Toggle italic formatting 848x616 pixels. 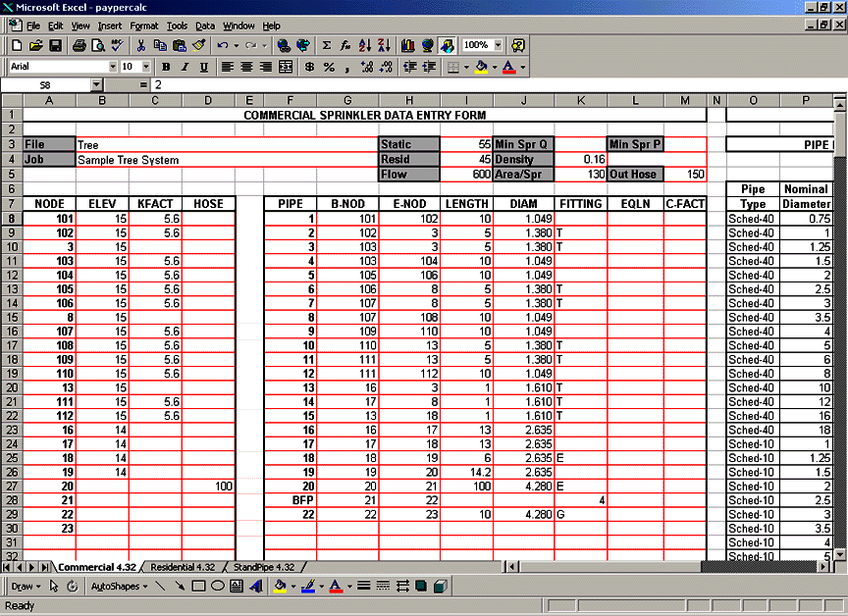(183, 66)
